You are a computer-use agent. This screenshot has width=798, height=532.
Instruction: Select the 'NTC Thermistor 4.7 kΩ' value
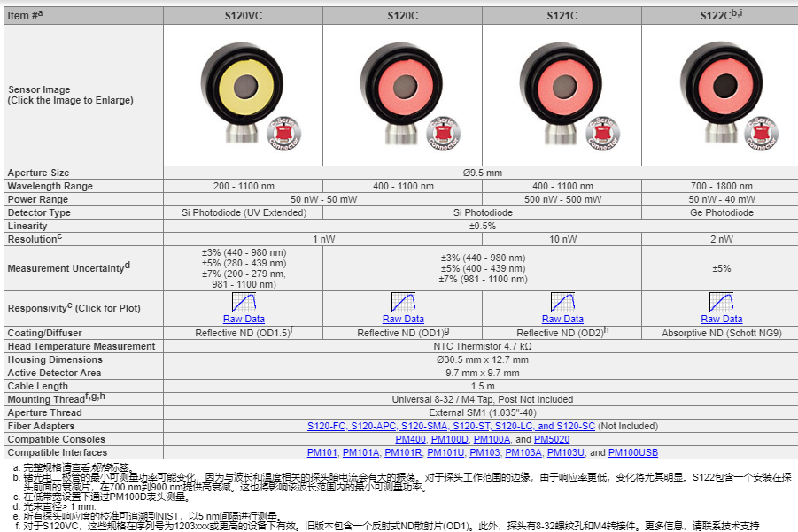point(483,346)
